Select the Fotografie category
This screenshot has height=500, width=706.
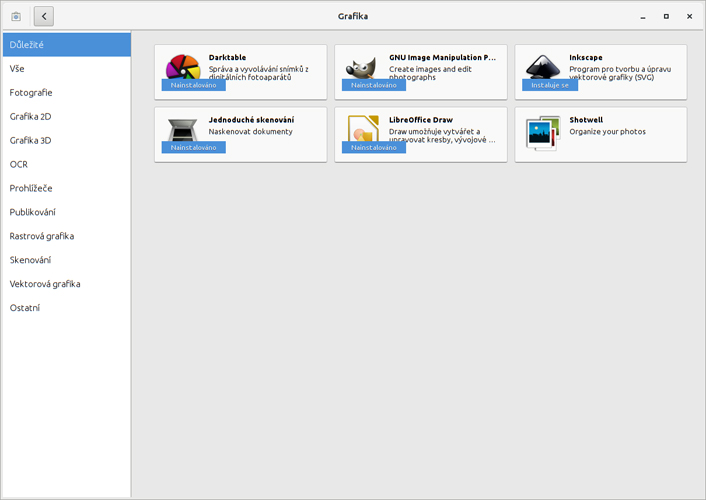click(x=67, y=92)
